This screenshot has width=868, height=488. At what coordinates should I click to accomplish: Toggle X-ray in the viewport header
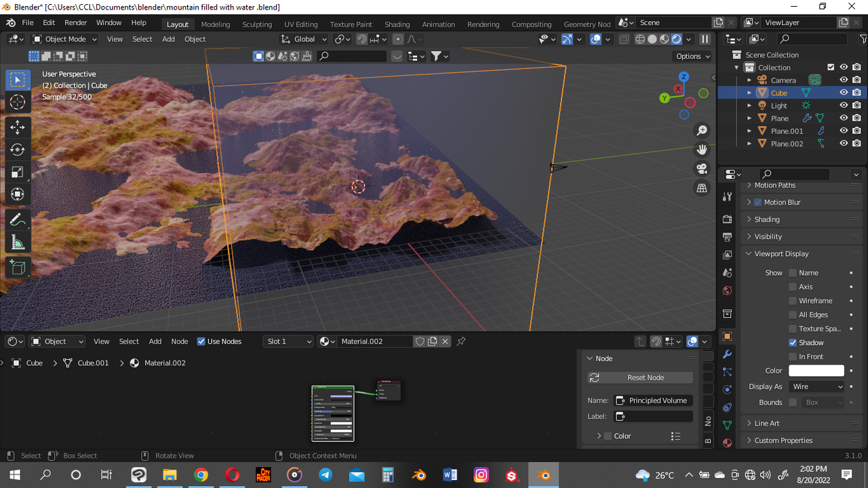625,39
